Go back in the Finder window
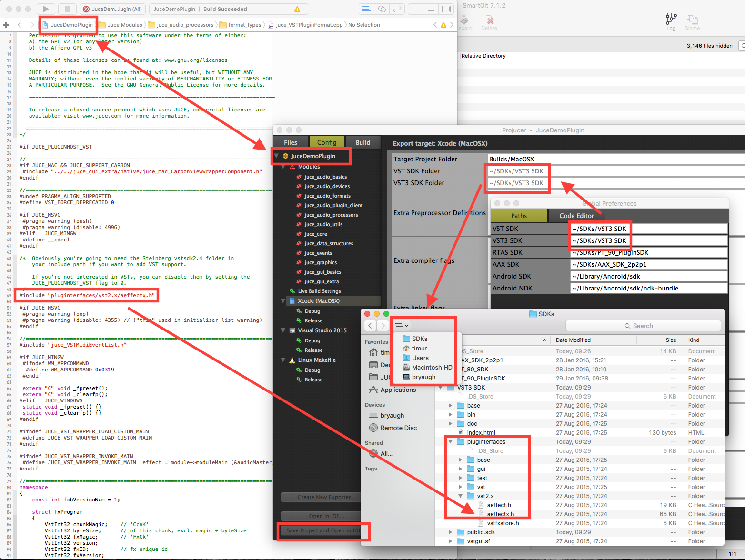The height and width of the screenshot is (560, 745). click(x=370, y=326)
